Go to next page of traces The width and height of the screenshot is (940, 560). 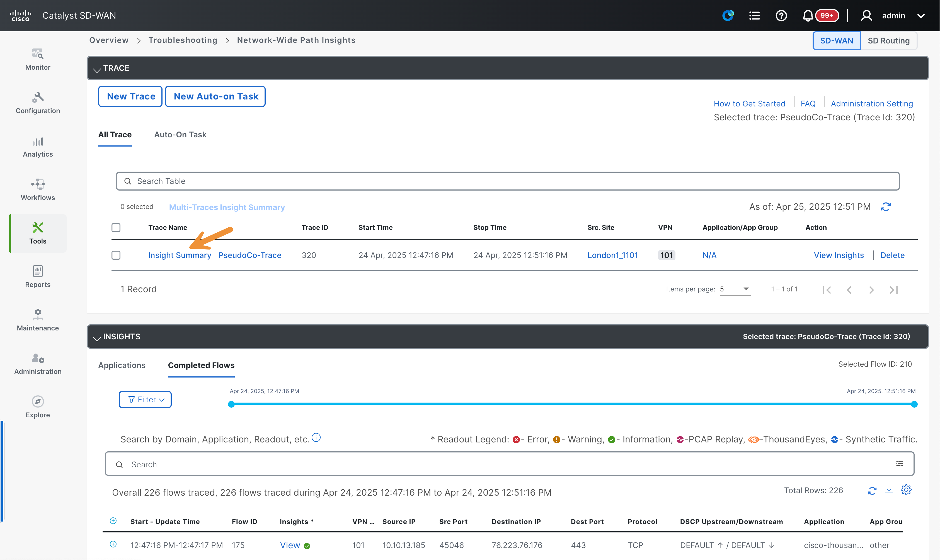pos(871,290)
